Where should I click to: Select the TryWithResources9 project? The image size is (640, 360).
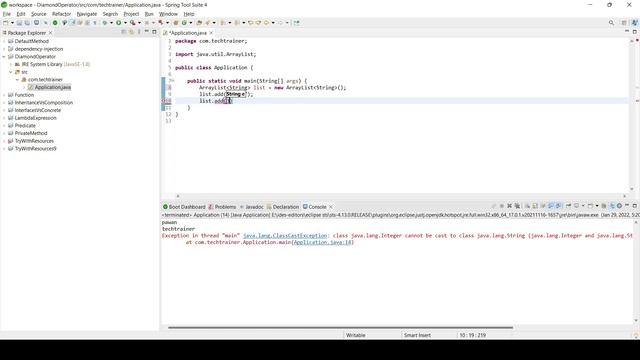(36, 149)
